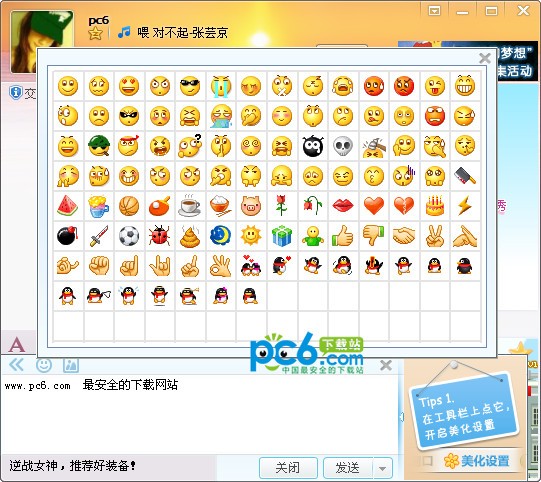Open the title bar menu dropdown
The image size is (541, 482).
(434, 11)
